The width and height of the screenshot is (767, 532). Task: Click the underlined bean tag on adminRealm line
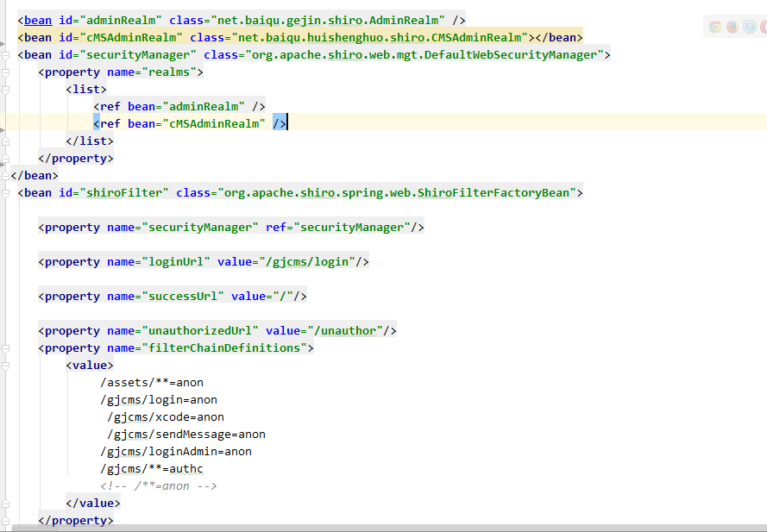[38, 21]
